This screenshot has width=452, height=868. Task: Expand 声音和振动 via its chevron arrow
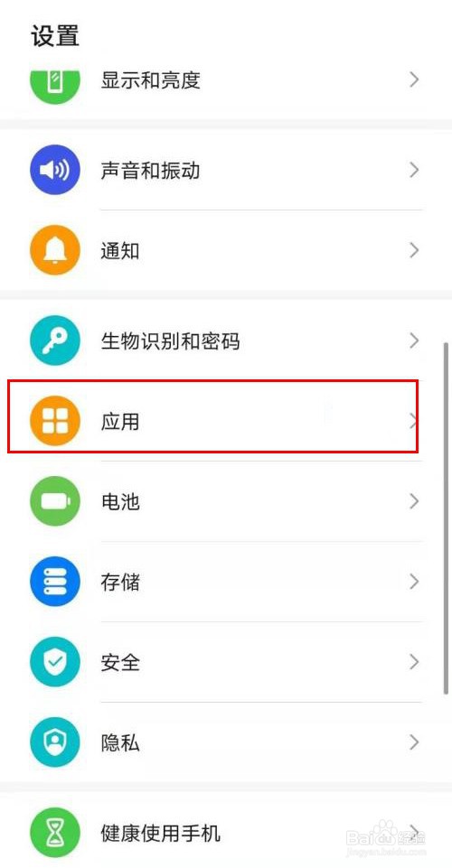(414, 170)
